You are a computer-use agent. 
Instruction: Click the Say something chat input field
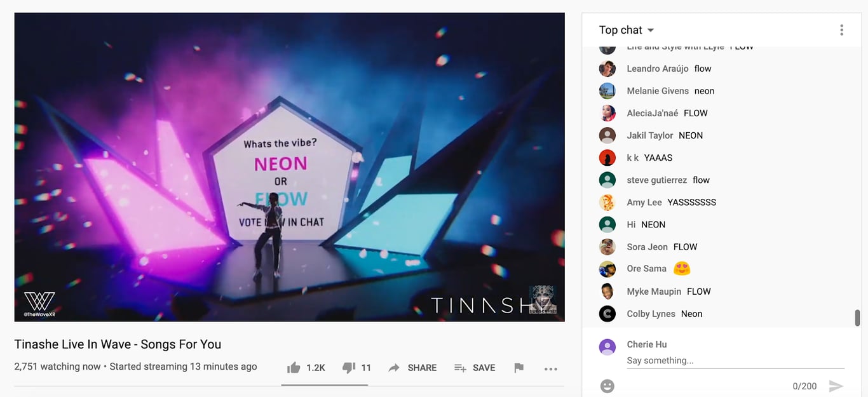[x=736, y=361]
